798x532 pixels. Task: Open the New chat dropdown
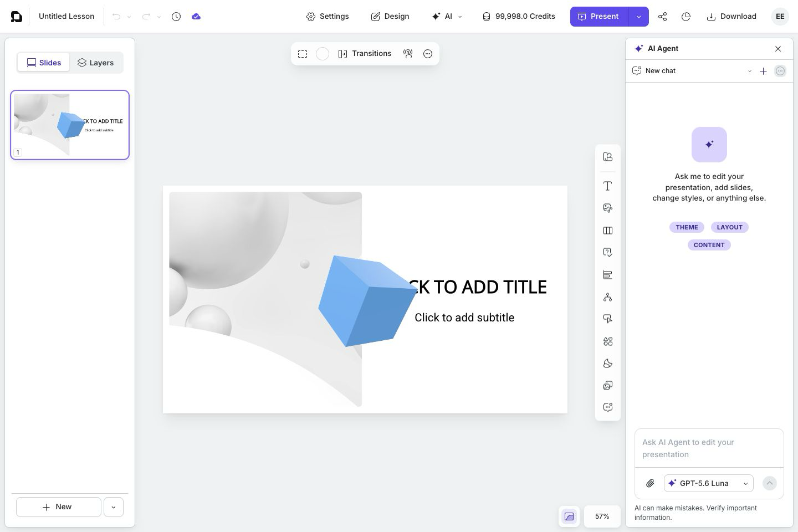(692, 71)
